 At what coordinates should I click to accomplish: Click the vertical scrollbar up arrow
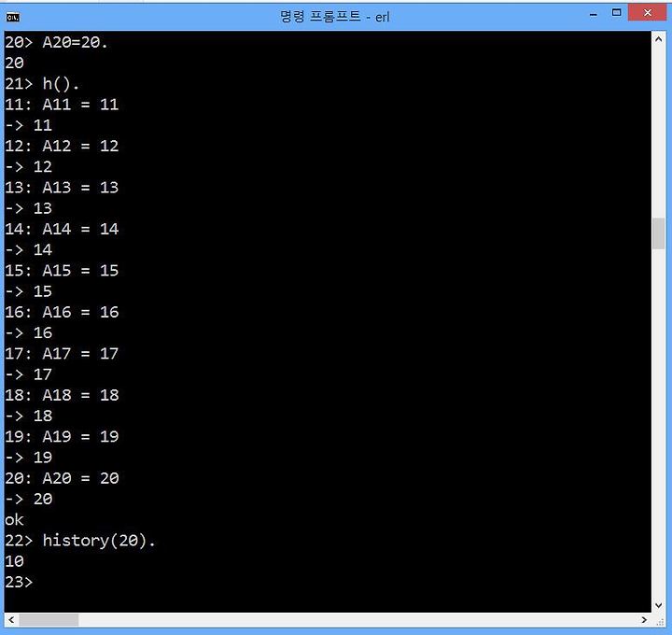[658, 39]
